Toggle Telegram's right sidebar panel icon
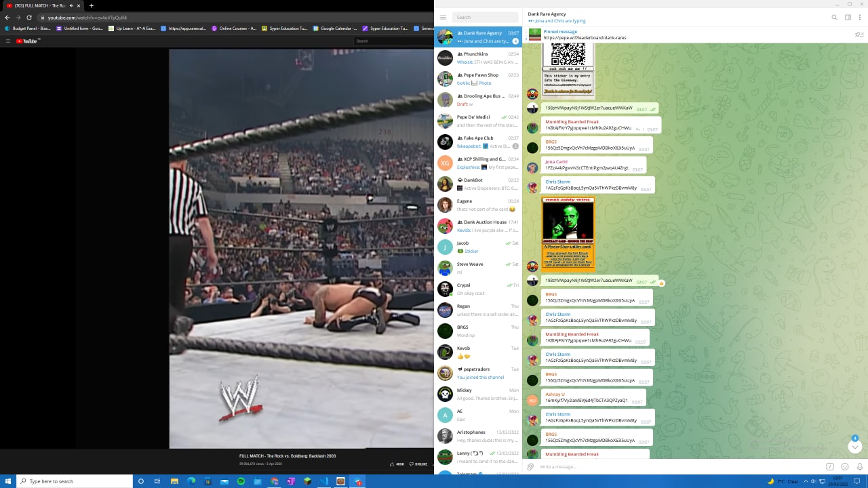The height and width of the screenshot is (488, 868). [848, 18]
